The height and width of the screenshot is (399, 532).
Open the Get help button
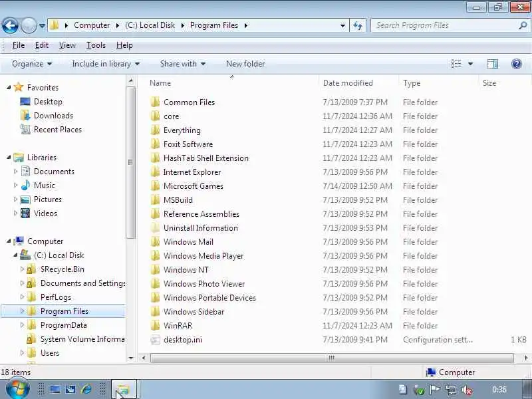click(x=517, y=64)
